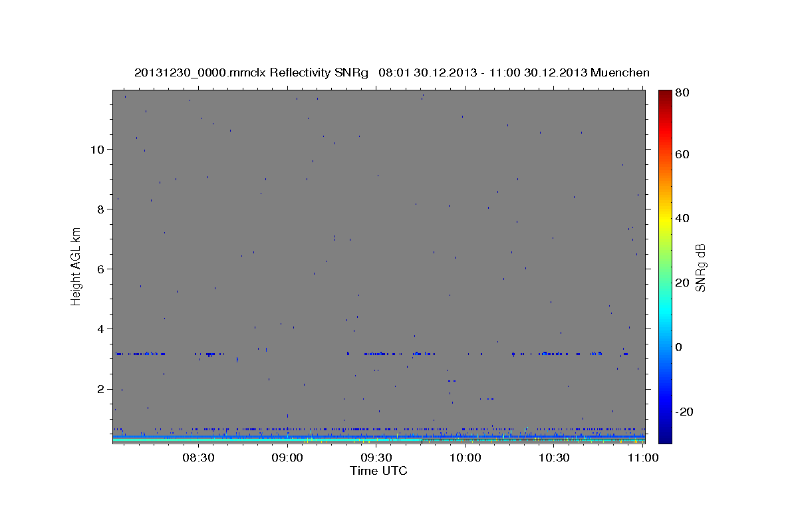Image resolution: width=798 pixels, height=532 pixels.
Task: Select the 'Height AGL km' axis label
Action: coord(76,265)
